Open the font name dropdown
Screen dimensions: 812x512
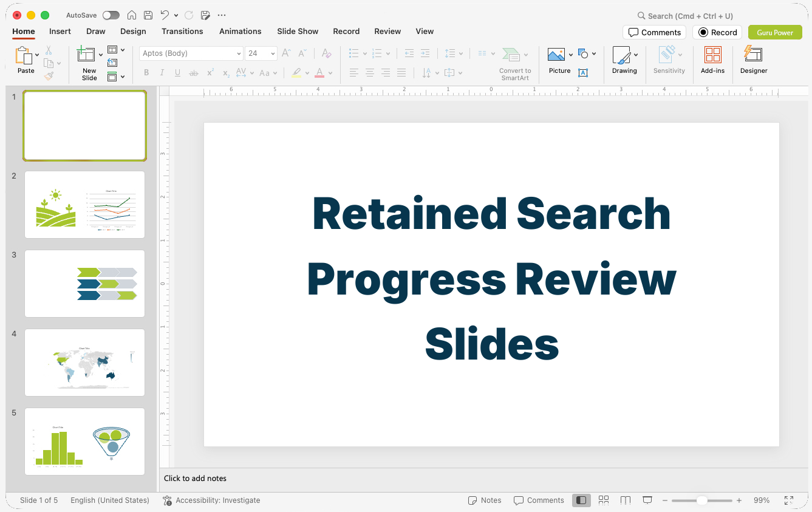pos(239,53)
